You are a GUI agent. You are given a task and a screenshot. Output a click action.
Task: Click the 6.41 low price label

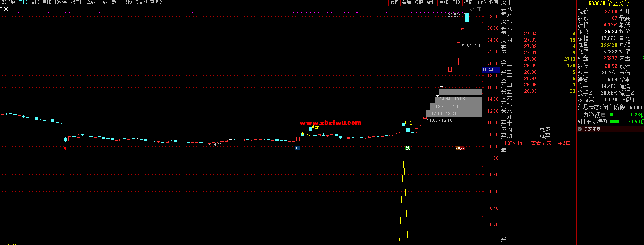coord(217,145)
